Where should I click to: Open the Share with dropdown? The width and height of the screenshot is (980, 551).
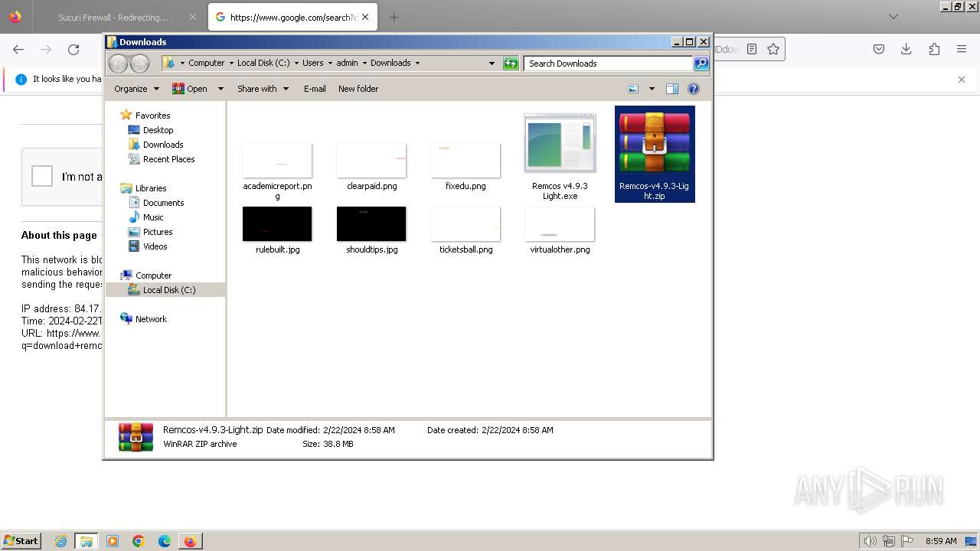(263, 89)
